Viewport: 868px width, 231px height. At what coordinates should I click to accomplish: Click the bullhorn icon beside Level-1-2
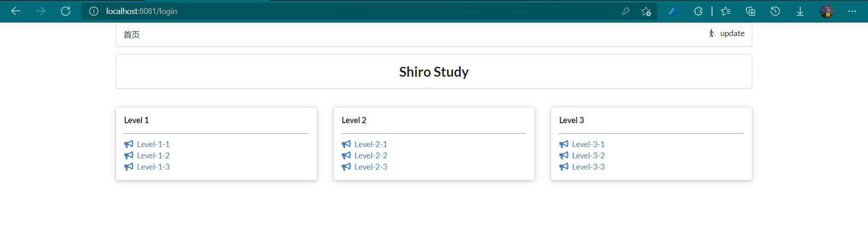[x=129, y=156]
